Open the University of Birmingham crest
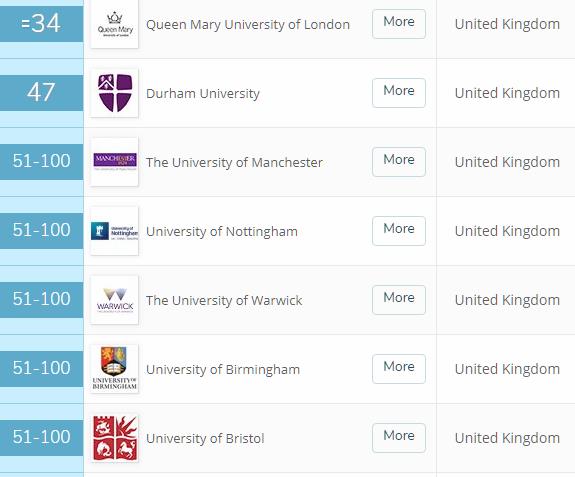 (114, 368)
